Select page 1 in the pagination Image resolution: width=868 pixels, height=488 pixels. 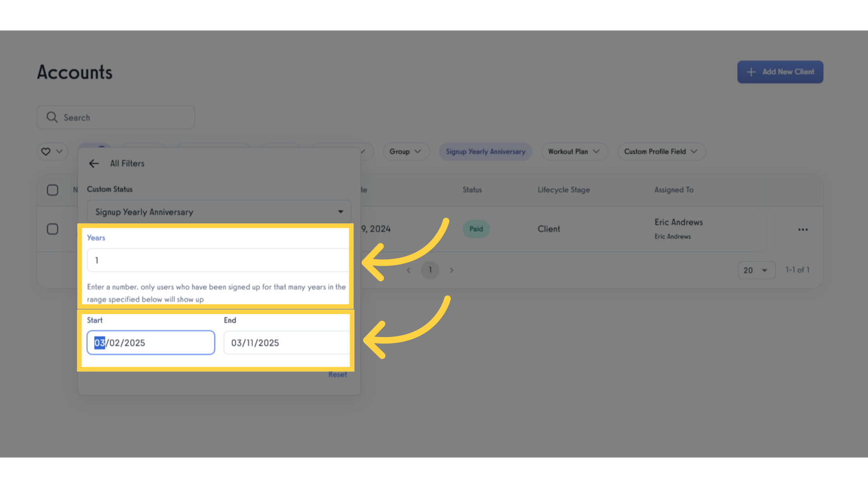click(x=430, y=270)
